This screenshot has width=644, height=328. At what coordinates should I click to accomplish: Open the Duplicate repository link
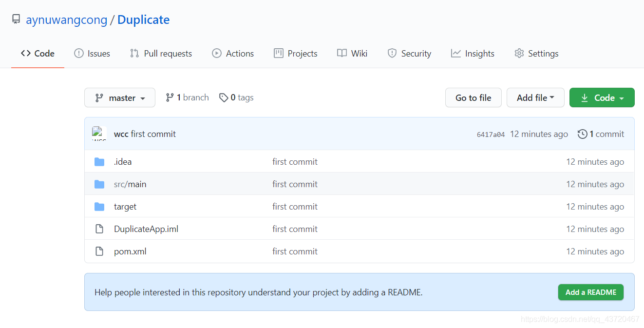[143, 20]
